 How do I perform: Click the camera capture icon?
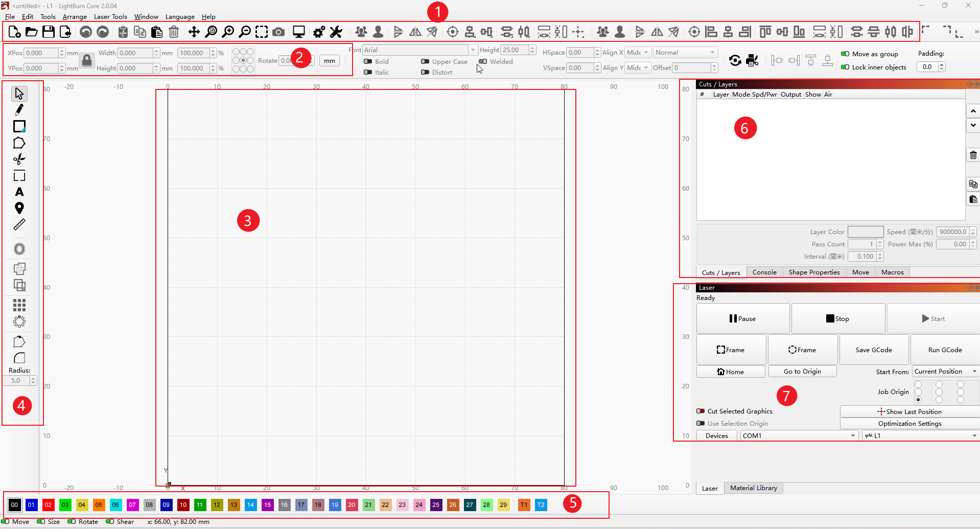click(278, 32)
